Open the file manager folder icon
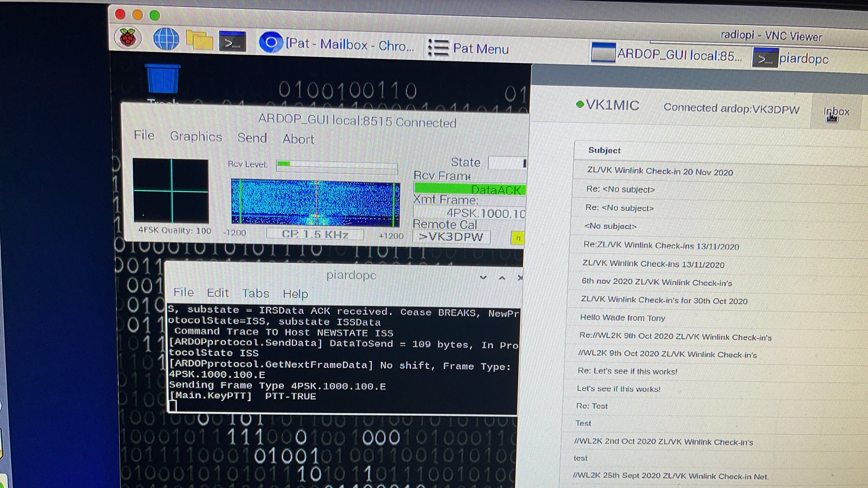 (x=199, y=40)
